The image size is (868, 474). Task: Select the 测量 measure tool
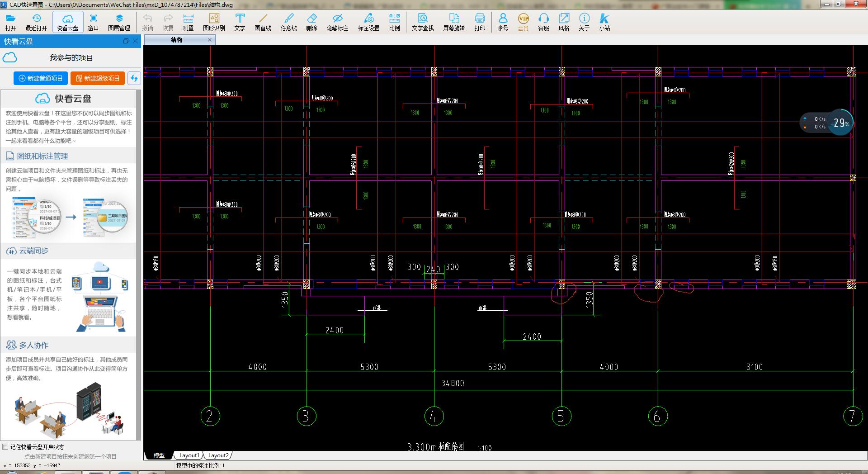(188, 22)
